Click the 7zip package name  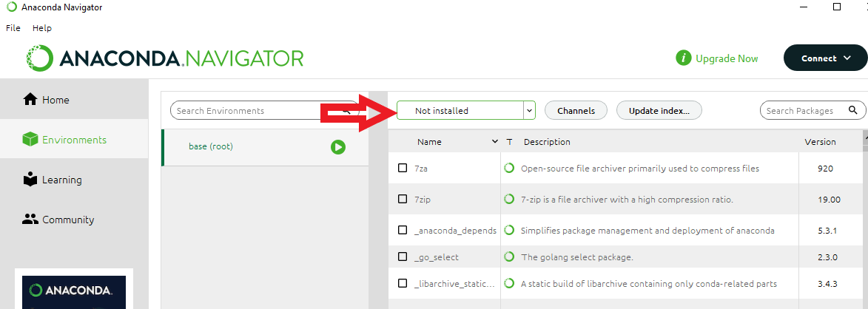423,200
